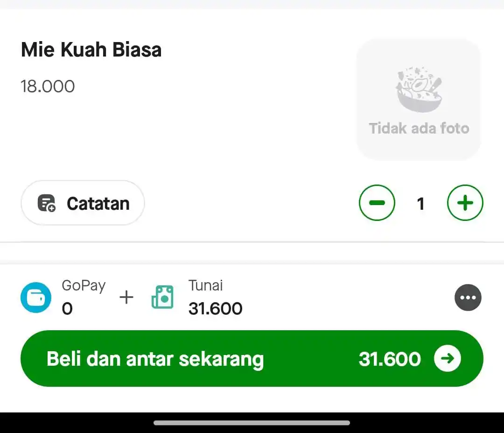Viewport: 504px width, 433px height.
Task: Tap the current quantity number 1
Action: click(420, 203)
